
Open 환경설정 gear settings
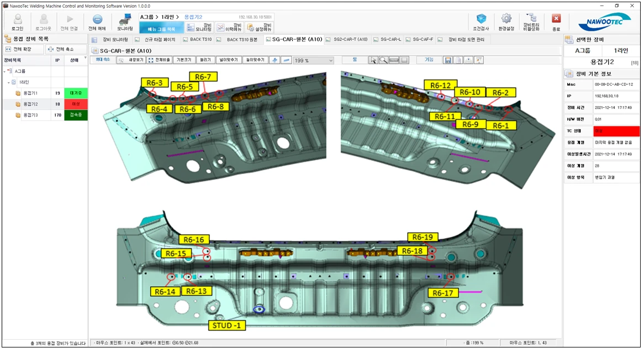(x=506, y=19)
